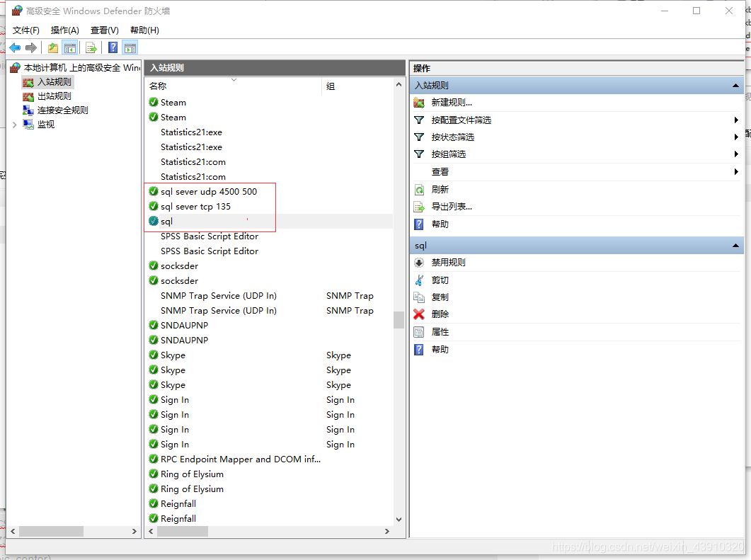Click the enabled icon of the selected sql rule

coord(154,221)
